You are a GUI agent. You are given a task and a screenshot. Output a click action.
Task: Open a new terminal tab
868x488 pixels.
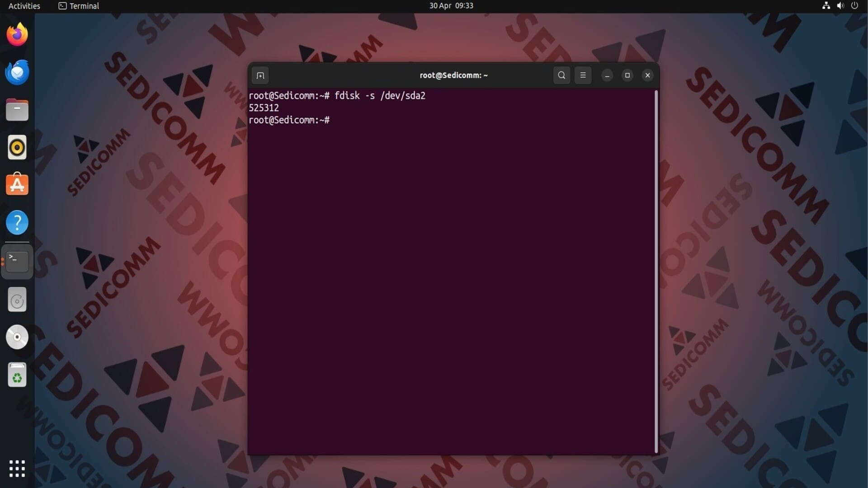click(x=260, y=75)
